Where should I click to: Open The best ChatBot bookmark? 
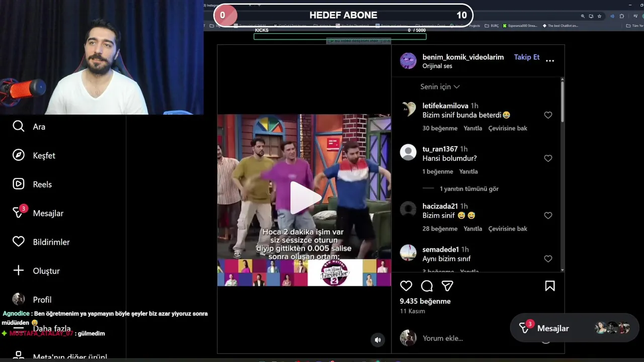pos(560,26)
